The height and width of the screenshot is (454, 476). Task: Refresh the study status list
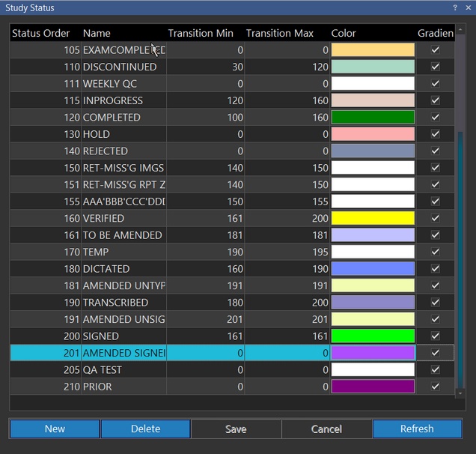pos(417,429)
